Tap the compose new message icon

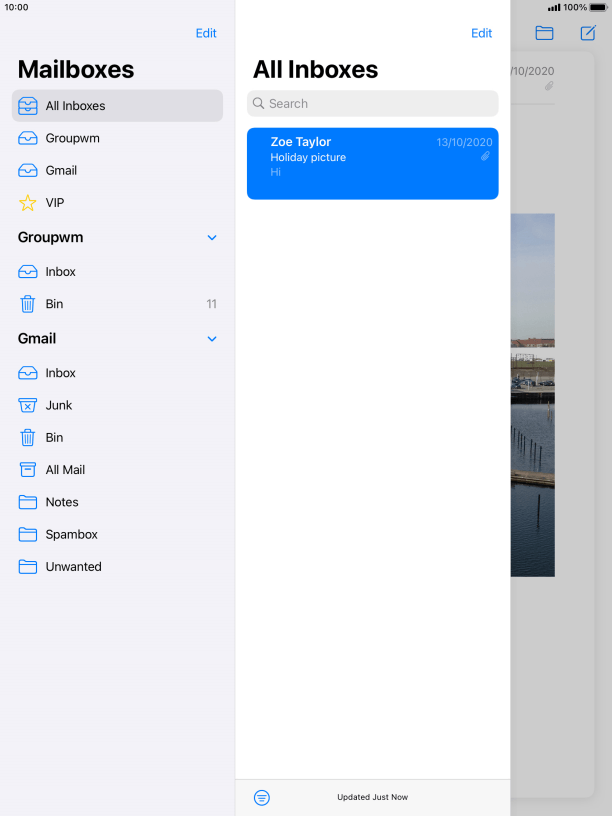588,33
